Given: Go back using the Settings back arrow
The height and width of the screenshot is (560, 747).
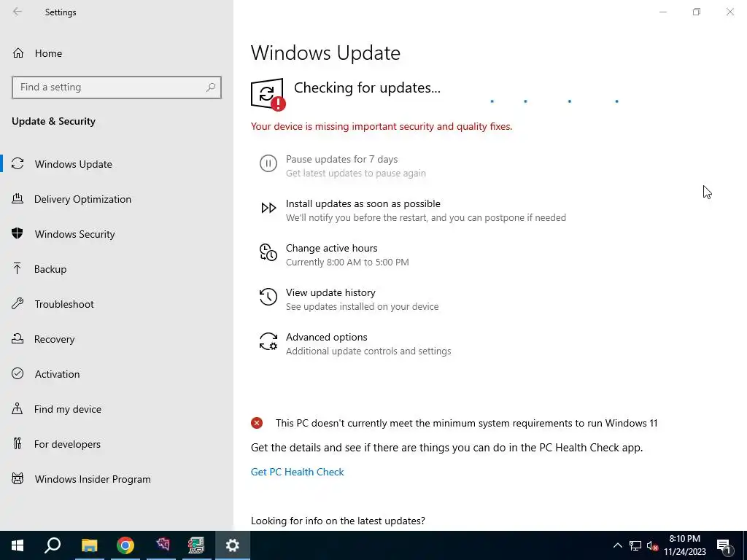Looking at the screenshot, I should tap(18, 12).
